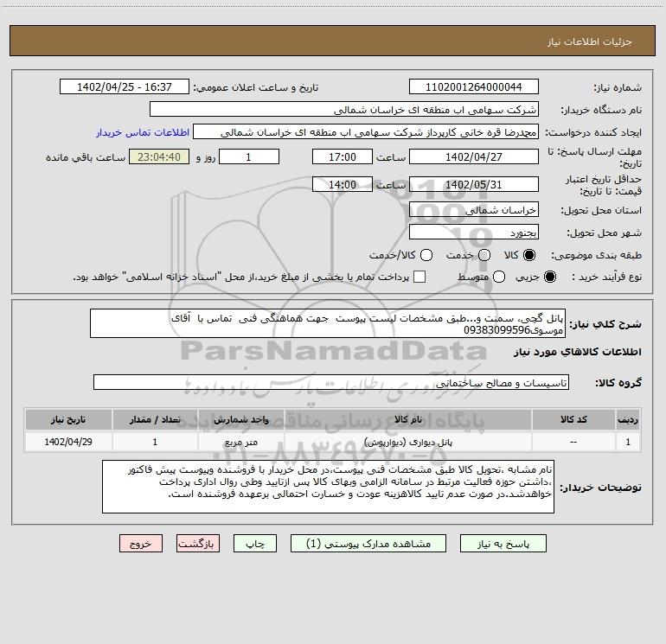Click the price validity date 1402/05/31 field
The image size is (666, 644).
click(474, 184)
